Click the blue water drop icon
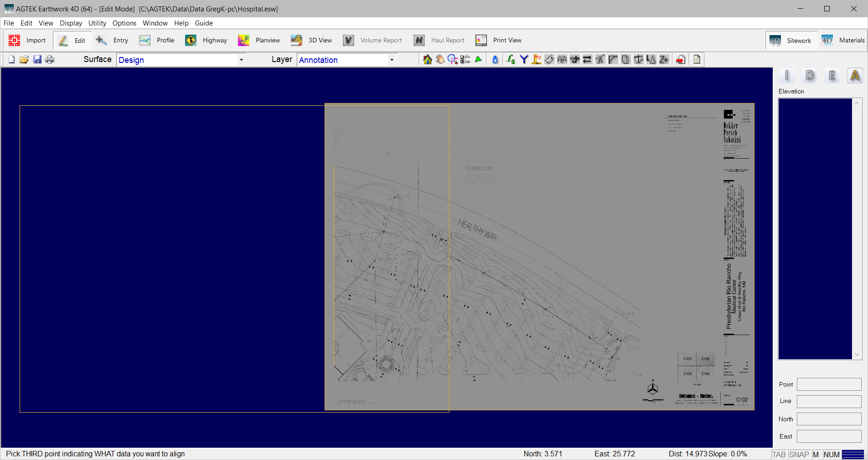 point(495,60)
